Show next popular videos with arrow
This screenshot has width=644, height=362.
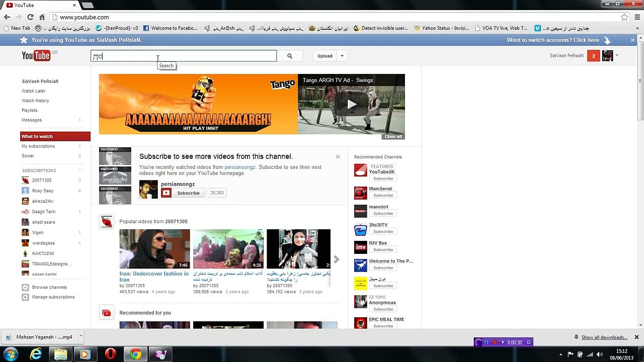[336, 259]
